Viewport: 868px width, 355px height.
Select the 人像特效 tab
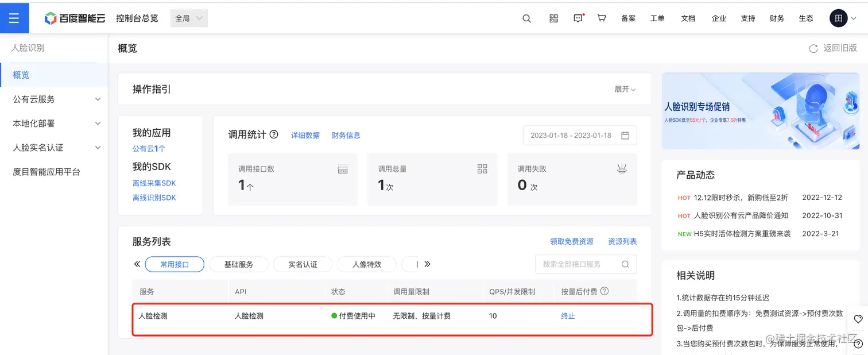point(367,264)
